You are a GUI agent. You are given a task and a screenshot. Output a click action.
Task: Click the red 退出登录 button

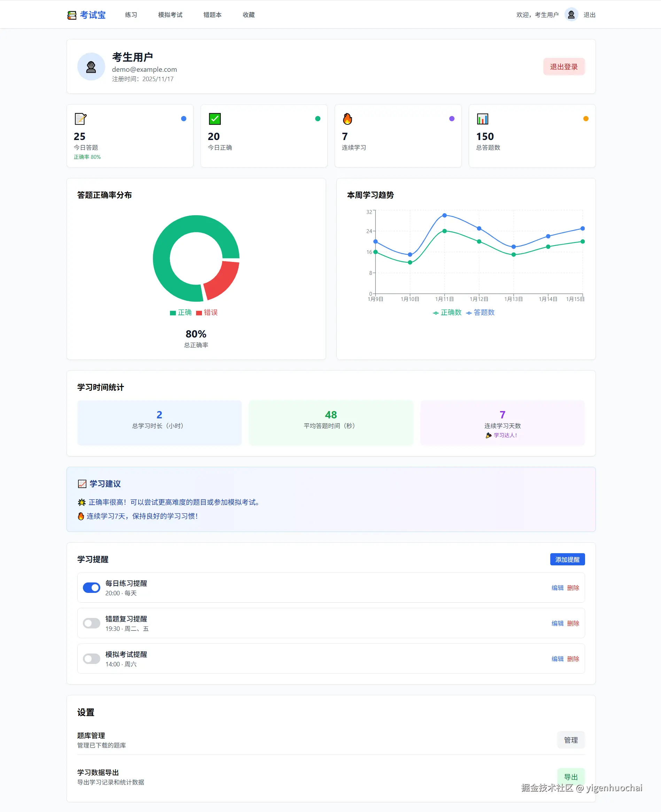pyautogui.click(x=563, y=67)
